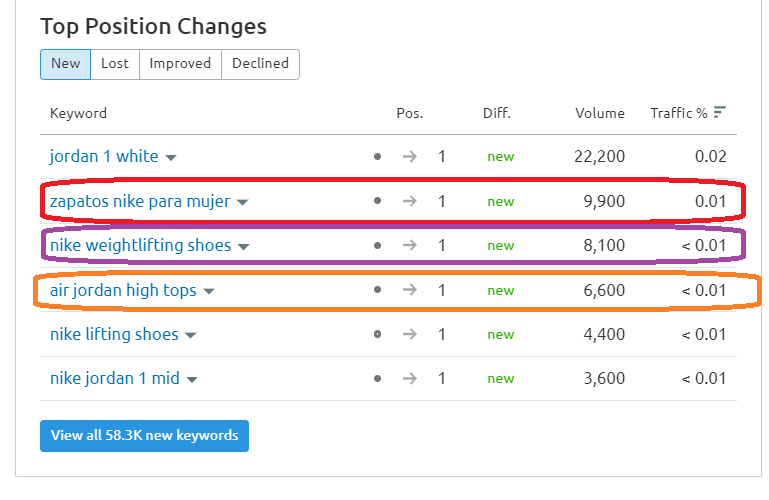Expand dropdown next to nike weightlifting shoes
Image resolution: width=769 pixels, height=500 pixels.
[243, 247]
